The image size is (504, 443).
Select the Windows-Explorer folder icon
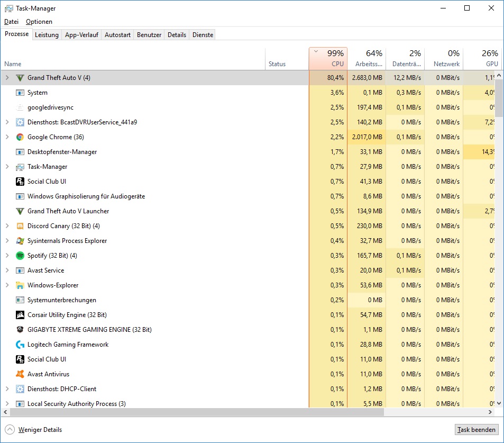pos(20,285)
